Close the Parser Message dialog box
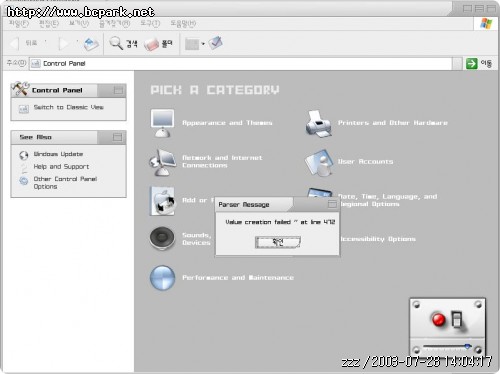Image resolution: width=500 pixels, height=374 pixels. click(x=332, y=204)
